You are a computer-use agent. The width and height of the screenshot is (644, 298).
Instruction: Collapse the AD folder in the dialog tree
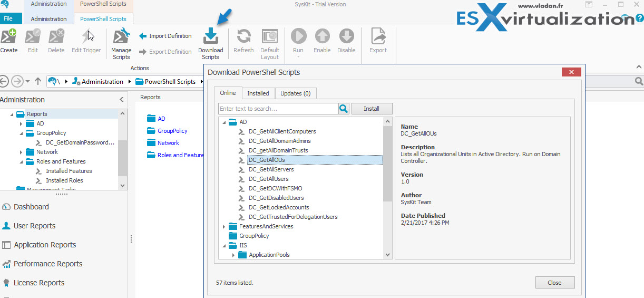(x=224, y=122)
